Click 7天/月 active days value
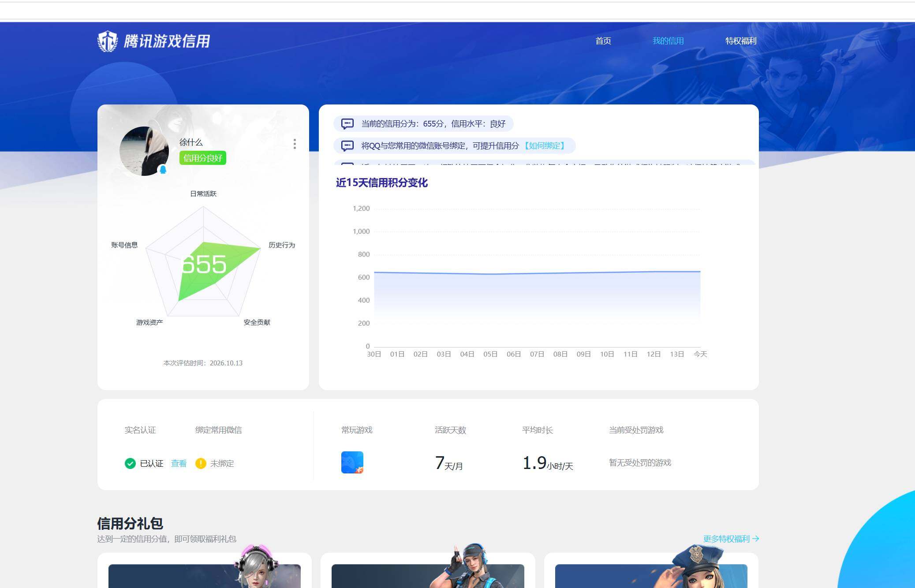Image resolution: width=915 pixels, height=588 pixels. click(449, 463)
